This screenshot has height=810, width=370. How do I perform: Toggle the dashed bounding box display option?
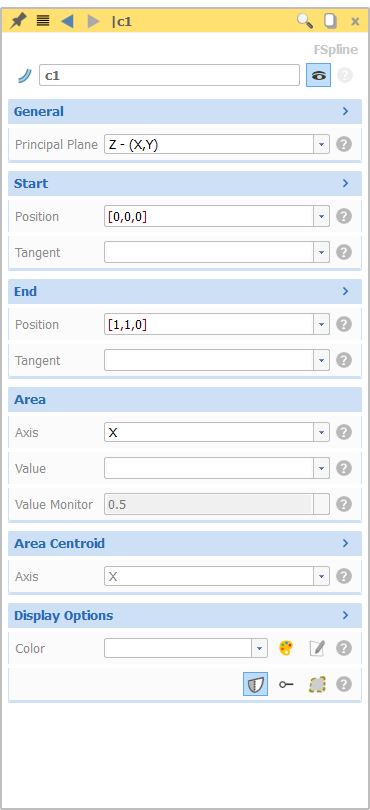point(317,684)
